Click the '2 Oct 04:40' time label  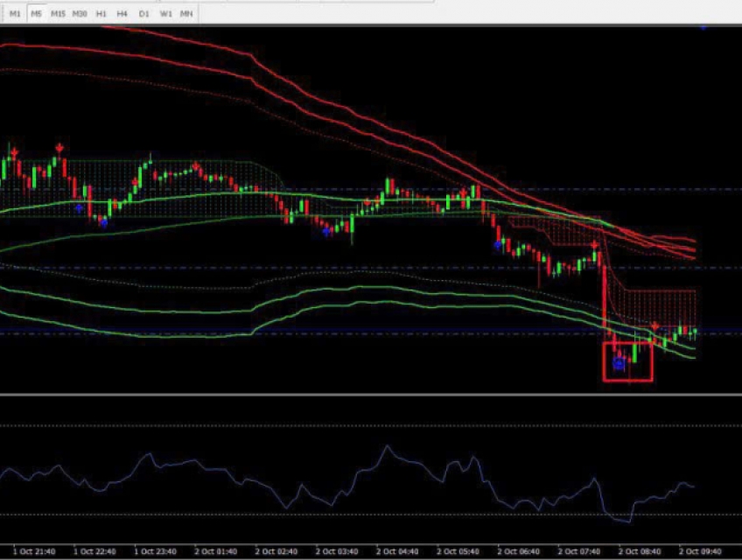pyautogui.click(x=396, y=552)
